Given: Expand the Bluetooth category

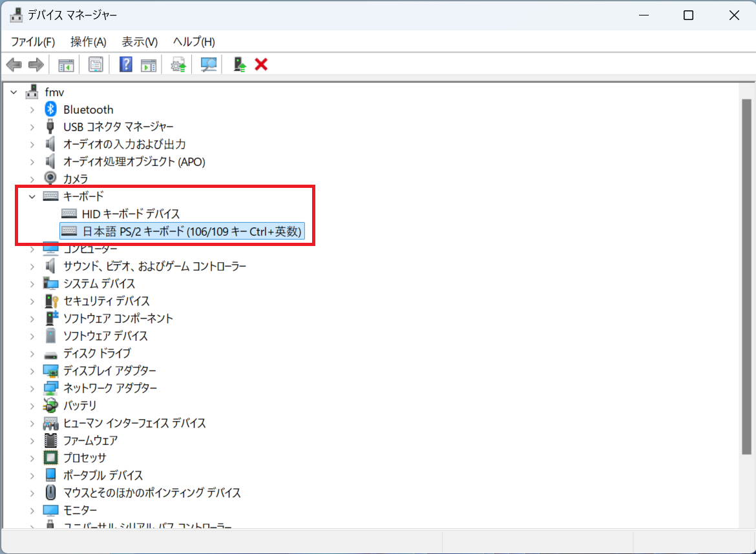Looking at the screenshot, I should click(32, 110).
